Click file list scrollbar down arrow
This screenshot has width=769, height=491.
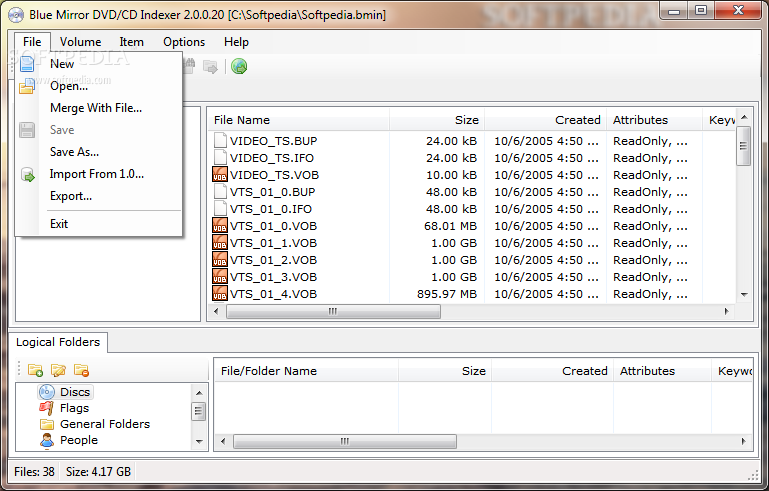pos(744,295)
